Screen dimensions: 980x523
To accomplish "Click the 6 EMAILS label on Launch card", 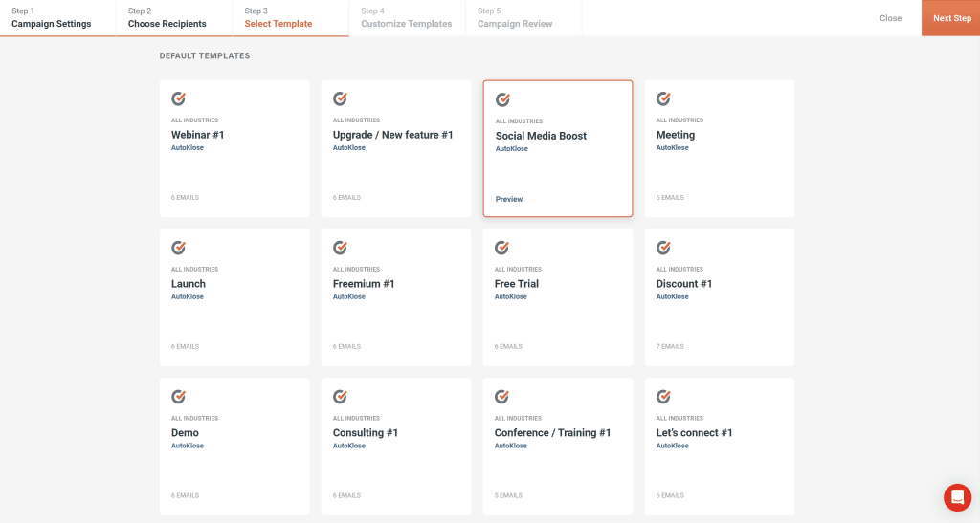I will pos(185,346).
